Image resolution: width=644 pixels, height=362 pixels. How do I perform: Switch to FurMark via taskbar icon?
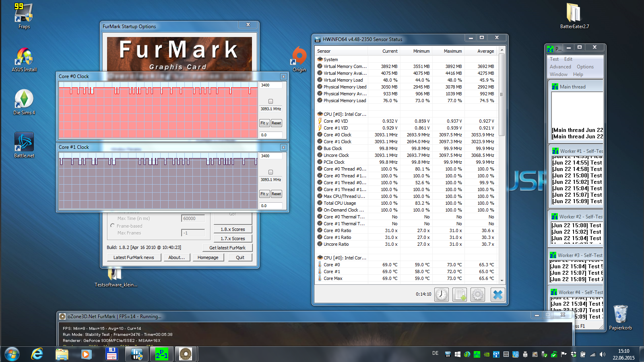point(186,354)
